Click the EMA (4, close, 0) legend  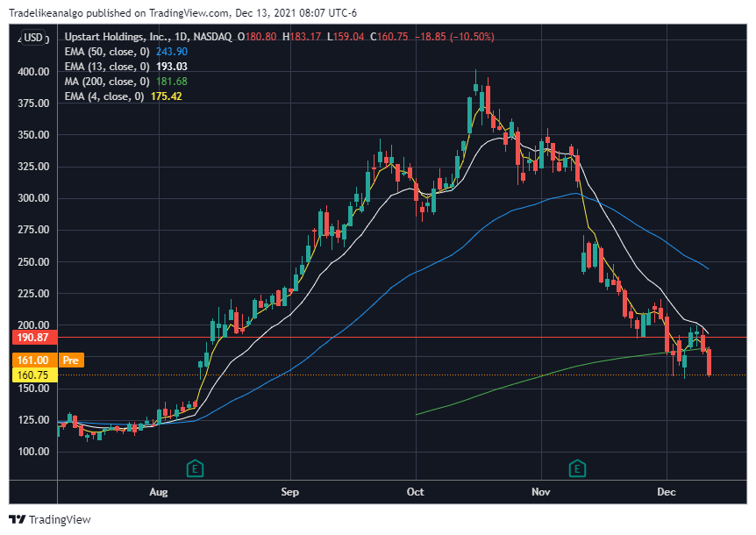[104, 96]
